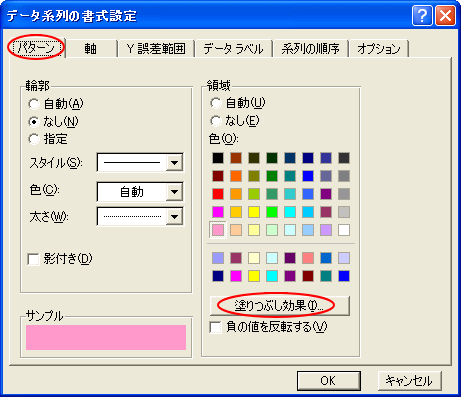461x397 pixels.
Task: Click the pink サンプル preview box
Action: [106, 337]
